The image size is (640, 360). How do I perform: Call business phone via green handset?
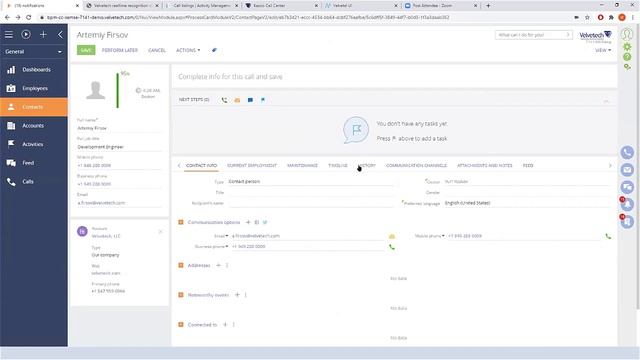(392, 247)
